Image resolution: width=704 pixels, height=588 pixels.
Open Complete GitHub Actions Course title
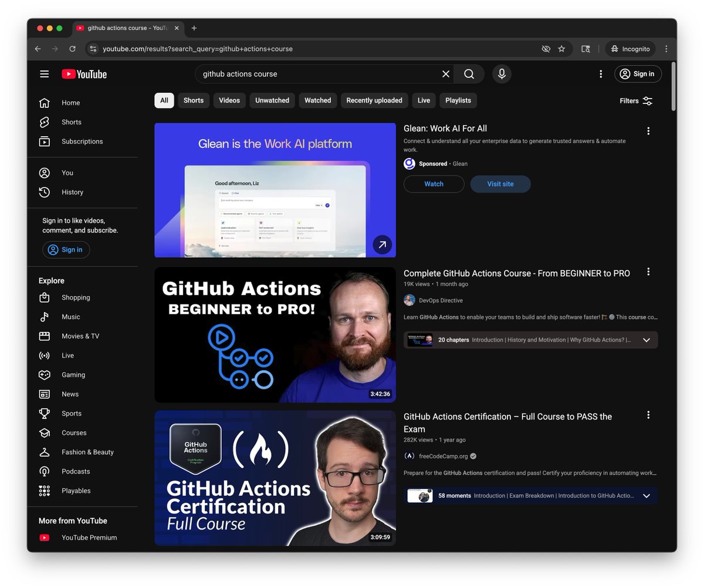pyautogui.click(x=517, y=273)
